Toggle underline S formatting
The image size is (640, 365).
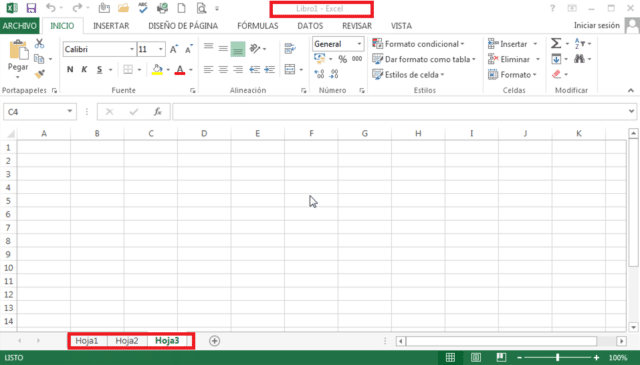99,69
